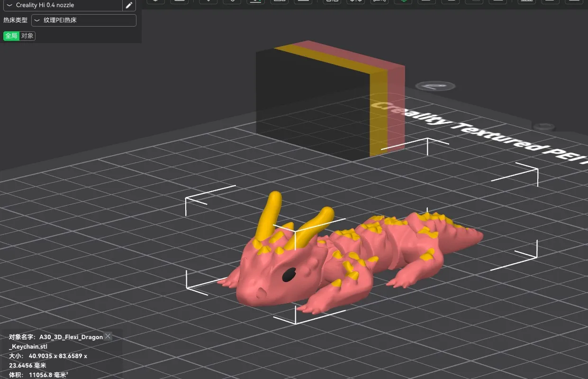Select the pink flexi dragon model
Image resolution: width=588 pixels, height=379 pixels.
click(351, 256)
